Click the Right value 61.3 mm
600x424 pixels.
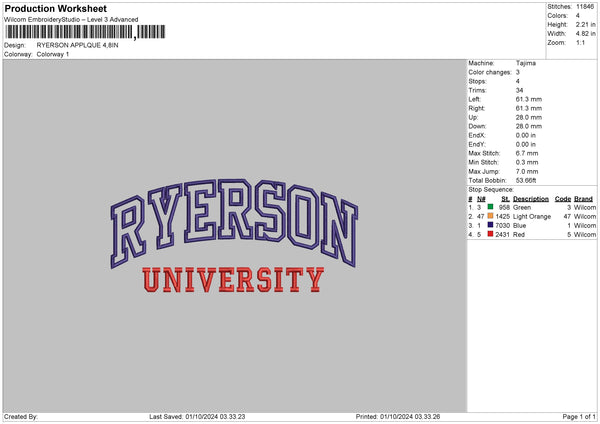529,108
